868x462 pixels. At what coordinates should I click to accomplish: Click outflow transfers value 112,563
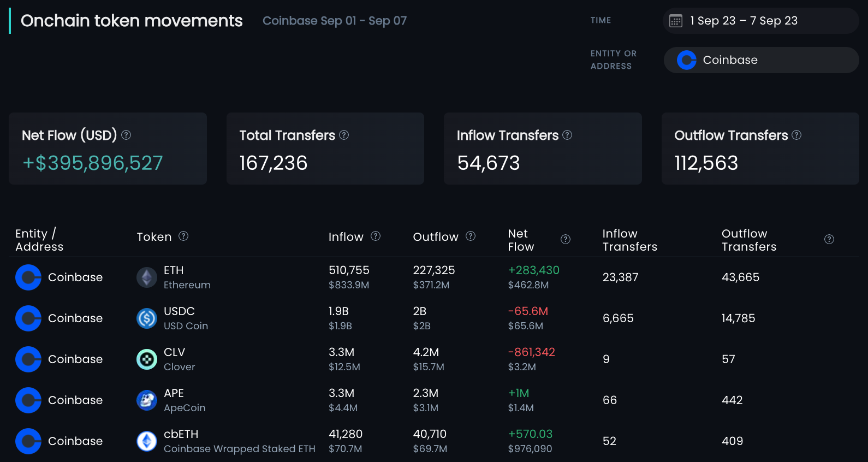(706, 163)
